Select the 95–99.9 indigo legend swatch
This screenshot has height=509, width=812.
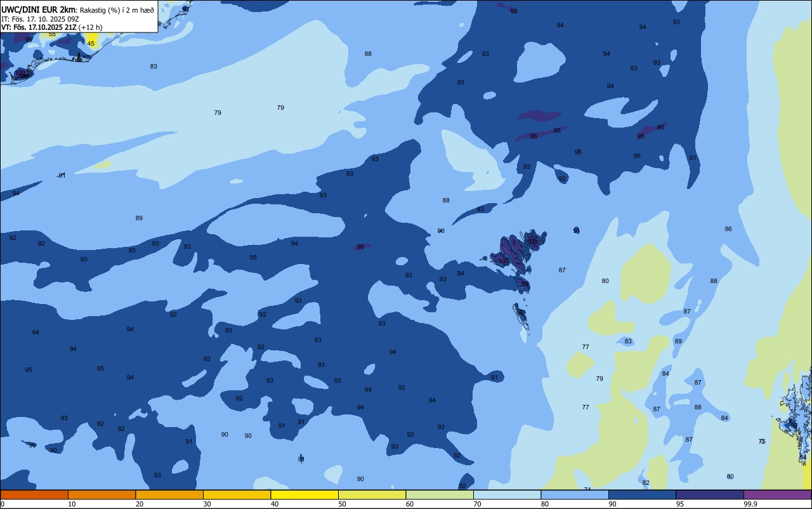tap(710, 494)
